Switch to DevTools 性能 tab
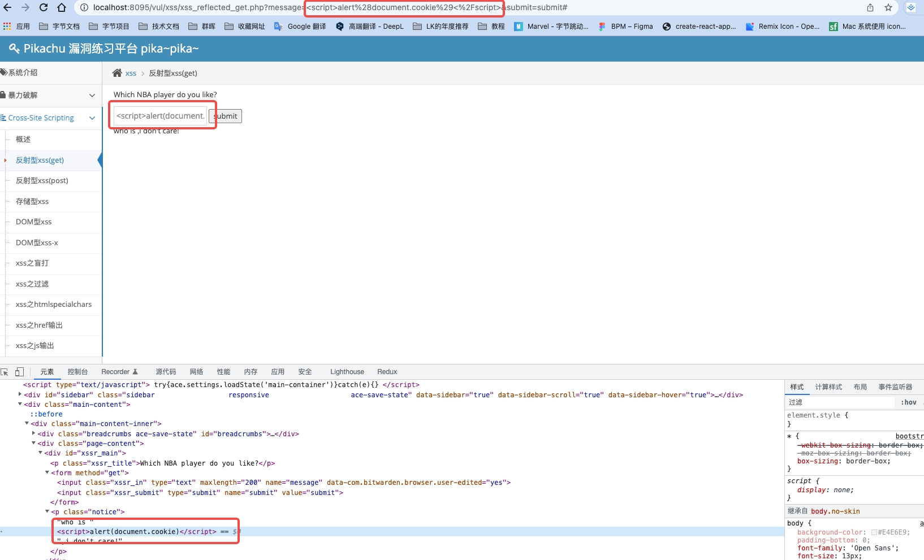Screen dimensions: 924x560 tap(223, 372)
